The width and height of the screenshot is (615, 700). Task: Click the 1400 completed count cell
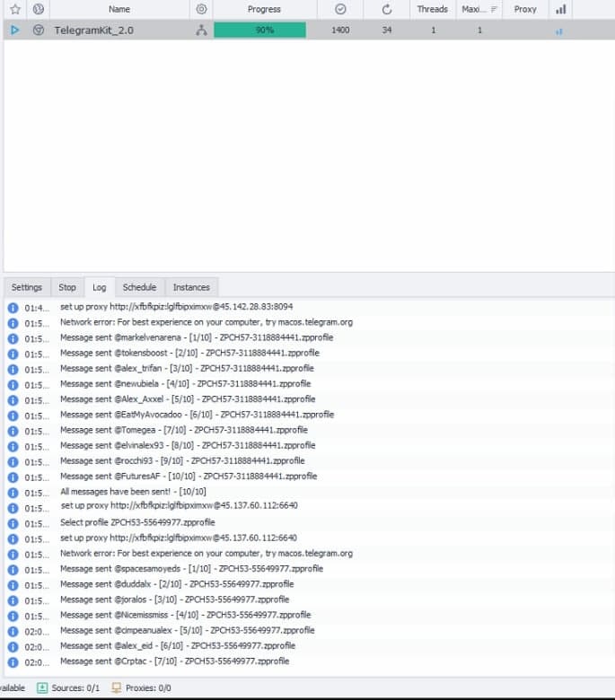tap(340, 30)
